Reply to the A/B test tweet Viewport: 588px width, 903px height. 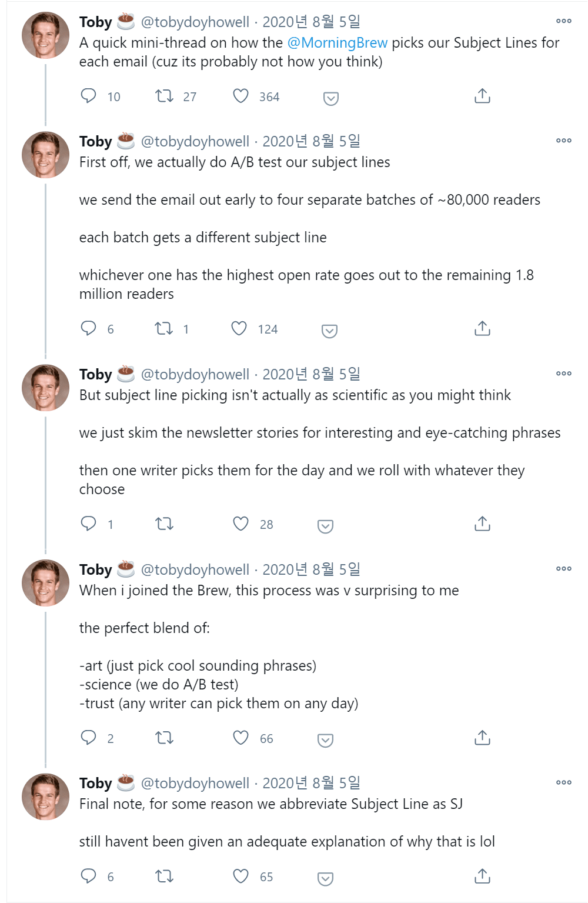89,328
